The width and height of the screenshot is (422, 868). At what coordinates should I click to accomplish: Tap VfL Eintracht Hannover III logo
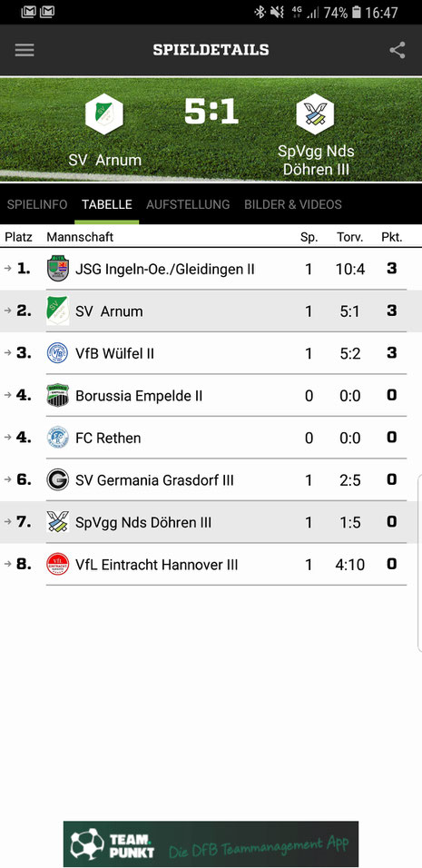57,564
